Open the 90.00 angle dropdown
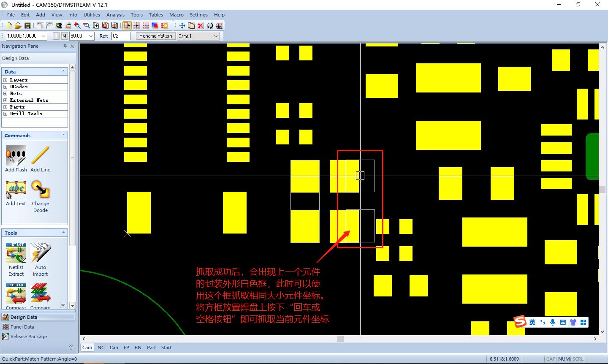This screenshot has height=364, width=608. pos(90,36)
